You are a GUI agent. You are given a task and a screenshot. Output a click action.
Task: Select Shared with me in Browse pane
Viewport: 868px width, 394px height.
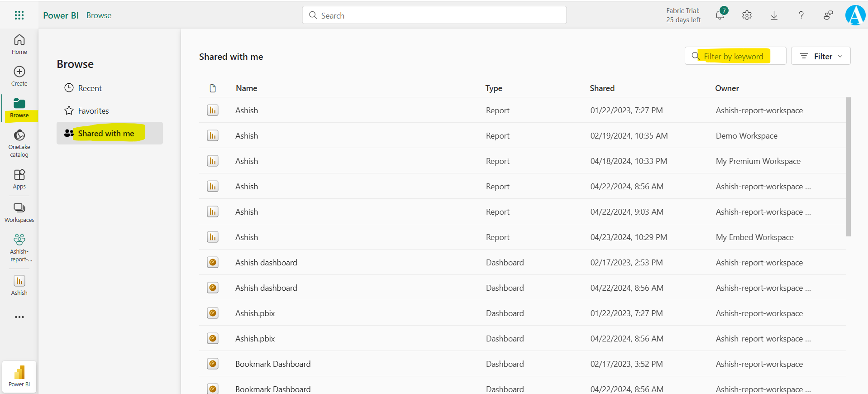pos(110,133)
